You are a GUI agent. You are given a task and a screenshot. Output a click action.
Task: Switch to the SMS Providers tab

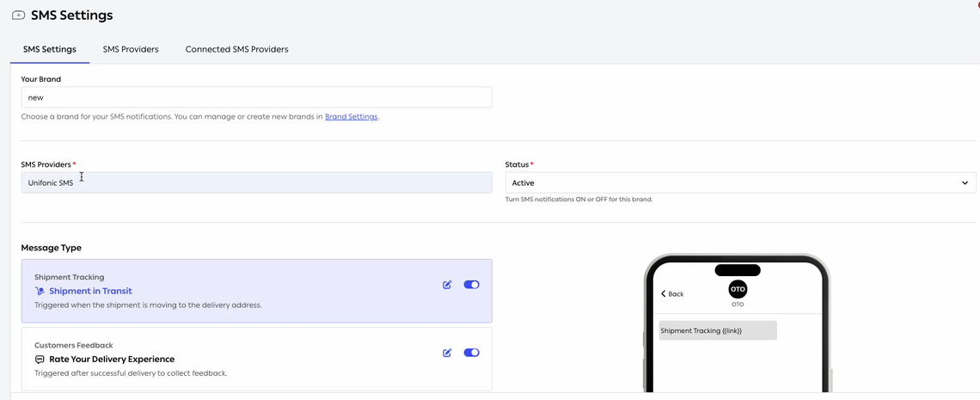point(131,49)
